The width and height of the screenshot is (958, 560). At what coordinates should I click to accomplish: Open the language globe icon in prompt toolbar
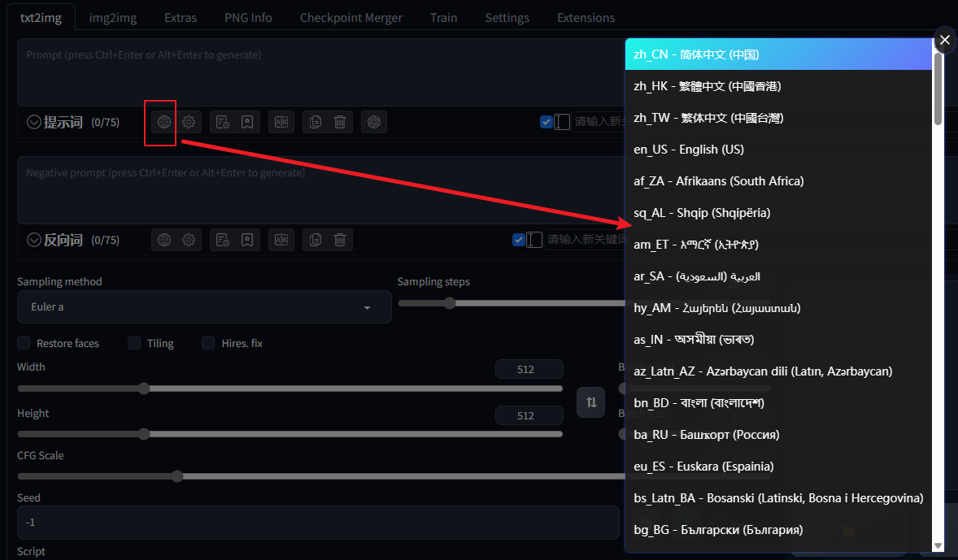click(x=164, y=122)
